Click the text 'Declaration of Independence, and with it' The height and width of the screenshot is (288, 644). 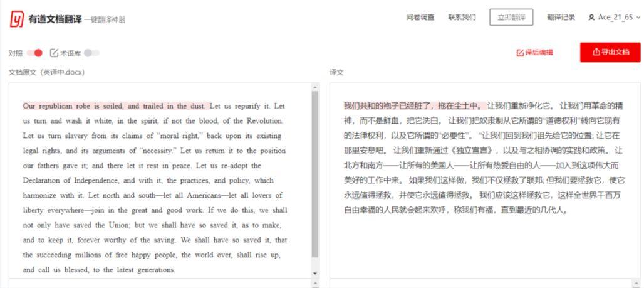pos(94,180)
